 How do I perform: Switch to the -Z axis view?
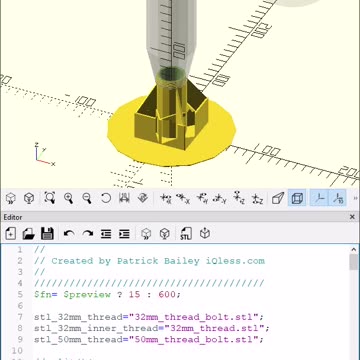[257, 199]
